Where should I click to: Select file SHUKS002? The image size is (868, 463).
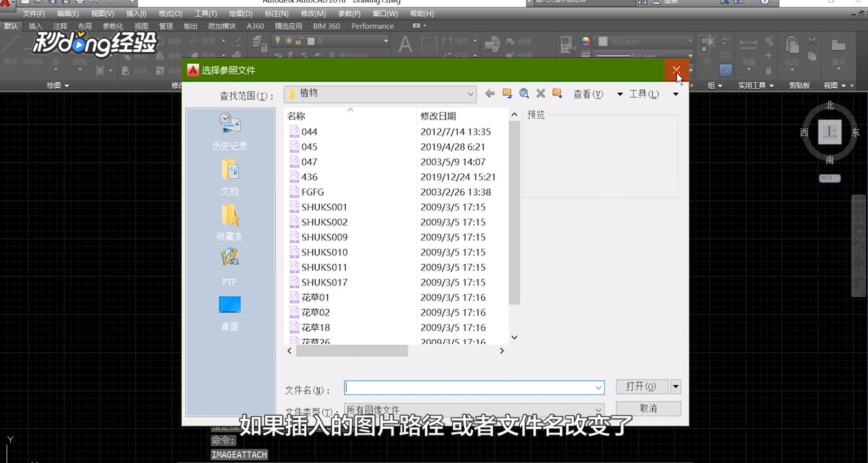tap(324, 222)
